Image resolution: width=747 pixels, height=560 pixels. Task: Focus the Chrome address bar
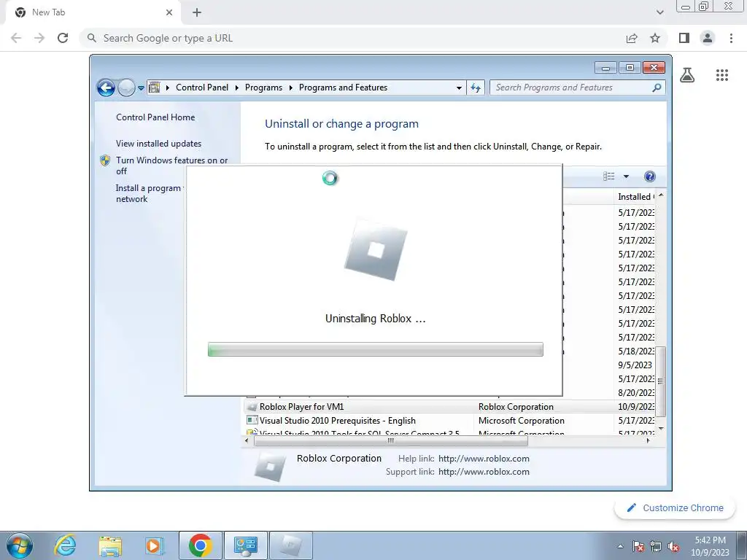tap(352, 38)
